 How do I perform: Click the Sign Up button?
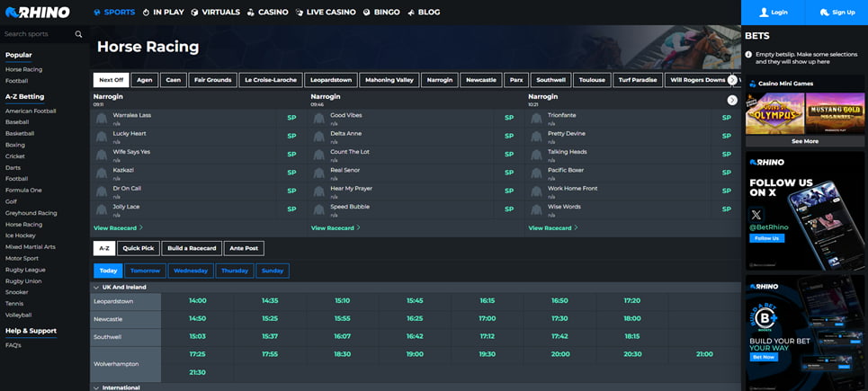(837, 13)
